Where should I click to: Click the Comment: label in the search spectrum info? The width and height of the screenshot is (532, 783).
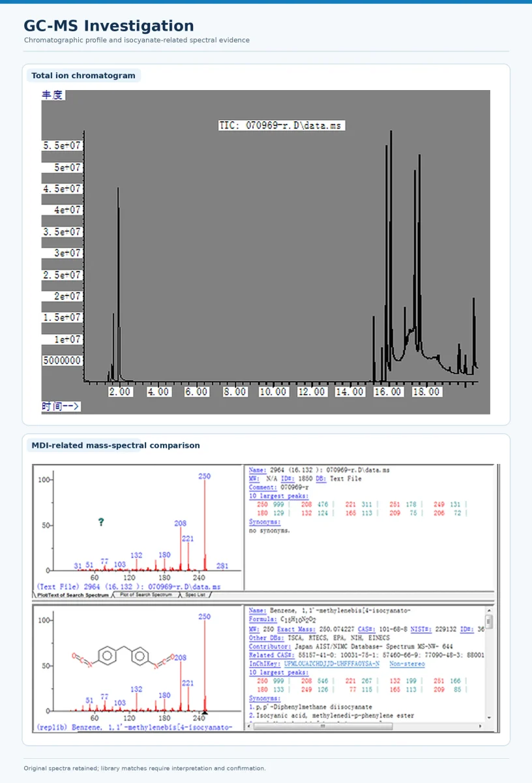[x=263, y=487]
